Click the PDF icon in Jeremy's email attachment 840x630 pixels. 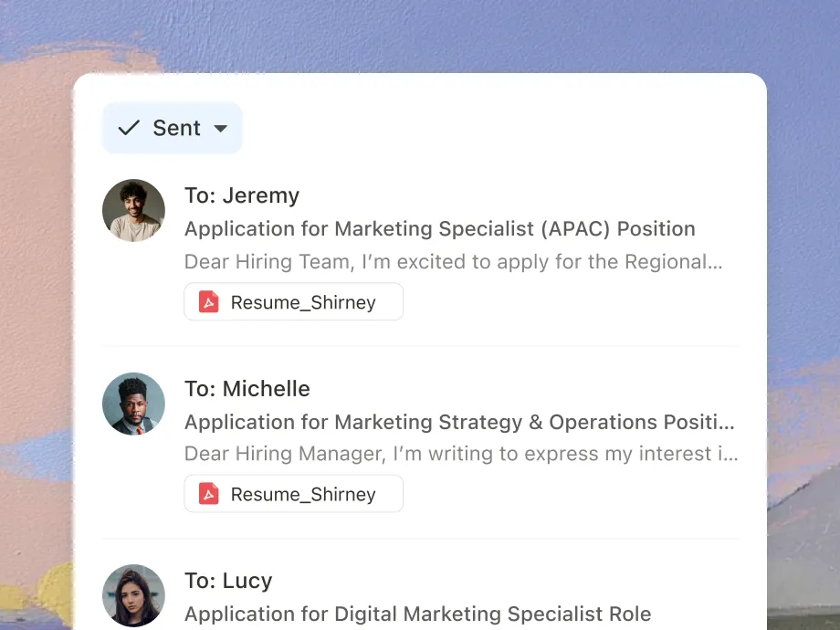pos(209,302)
